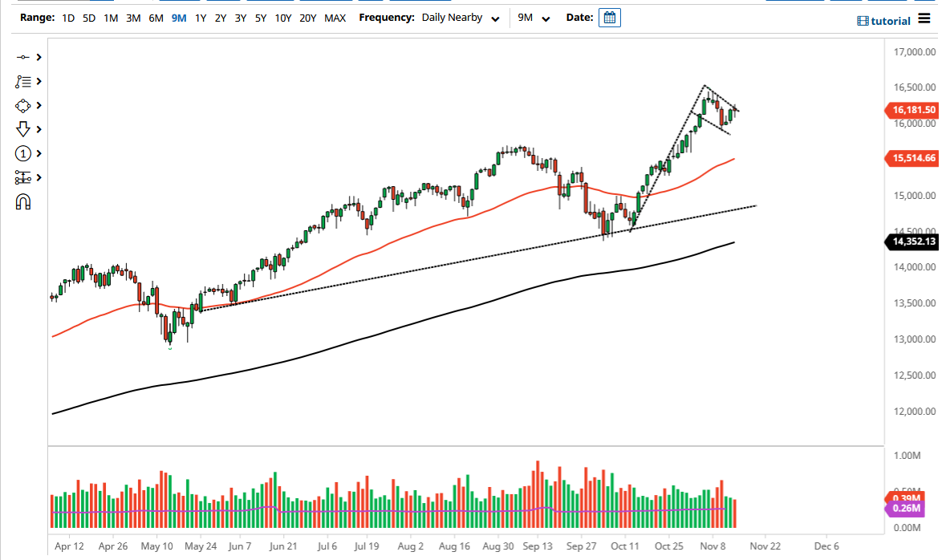Open the calendar date picker
The height and width of the screenshot is (560, 946).
609,17
